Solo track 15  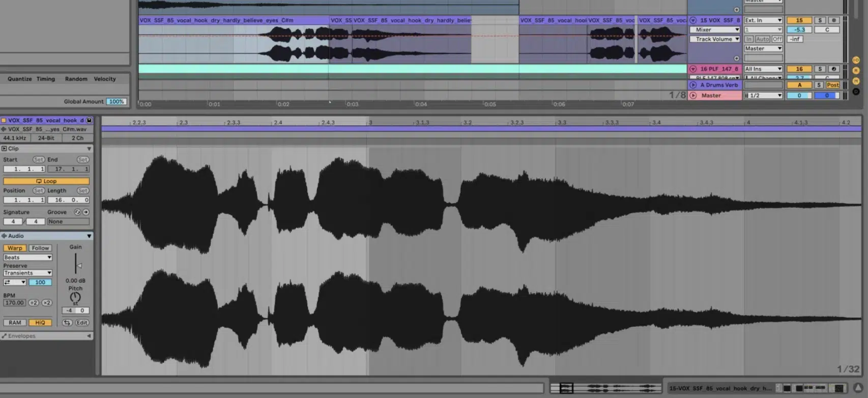point(820,20)
